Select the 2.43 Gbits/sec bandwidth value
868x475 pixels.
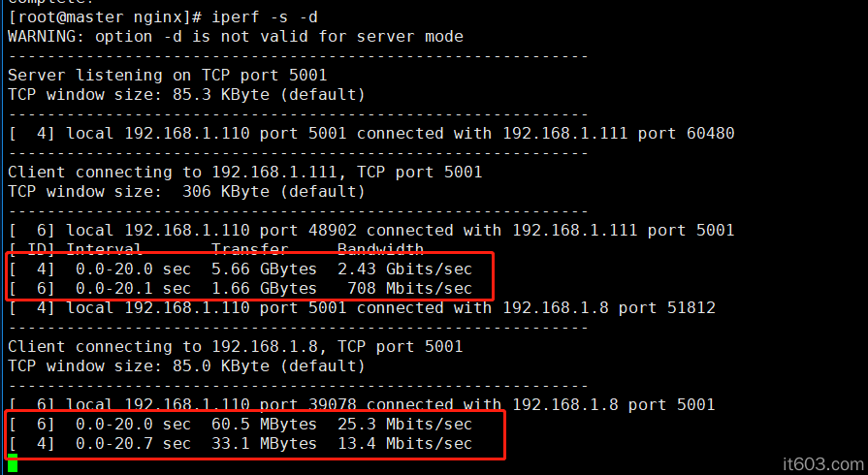[404, 269]
